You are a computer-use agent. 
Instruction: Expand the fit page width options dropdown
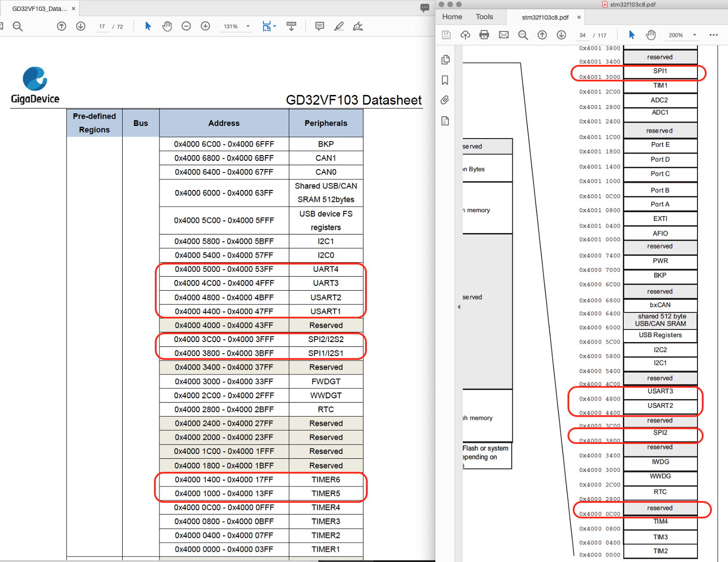click(275, 26)
